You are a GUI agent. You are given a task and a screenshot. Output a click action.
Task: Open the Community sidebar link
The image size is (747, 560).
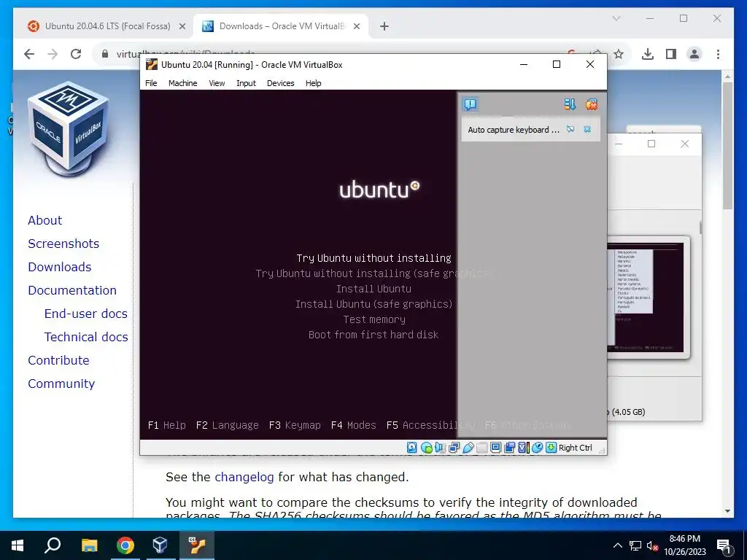pyautogui.click(x=61, y=384)
